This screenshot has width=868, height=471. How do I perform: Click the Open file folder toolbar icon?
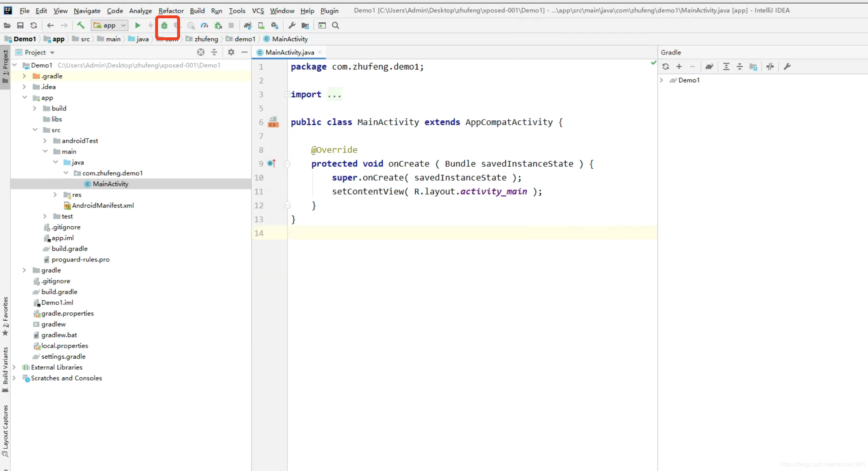tap(7, 26)
